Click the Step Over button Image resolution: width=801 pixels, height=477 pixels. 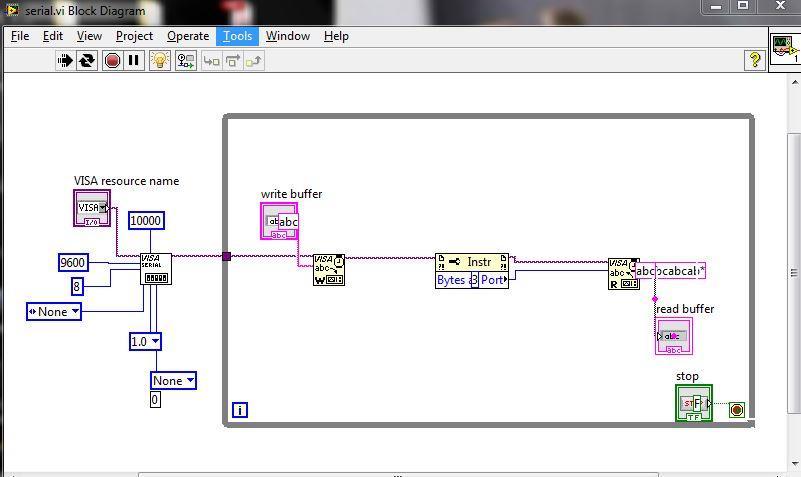233,61
